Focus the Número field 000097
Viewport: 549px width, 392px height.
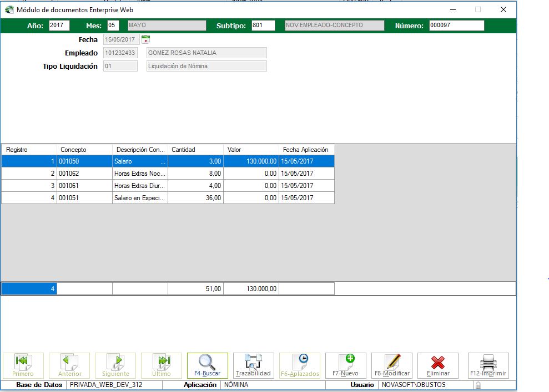point(456,26)
